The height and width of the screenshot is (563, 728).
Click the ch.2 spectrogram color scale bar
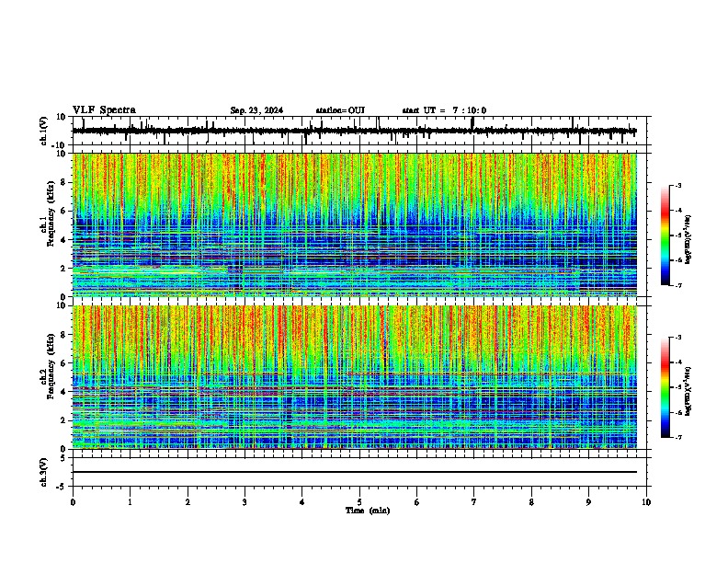coord(665,387)
